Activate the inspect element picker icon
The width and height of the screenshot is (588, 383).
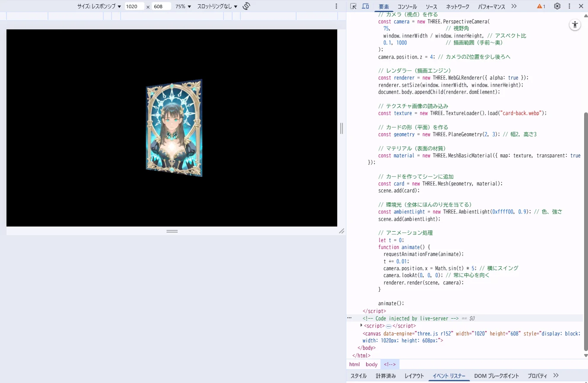point(353,6)
